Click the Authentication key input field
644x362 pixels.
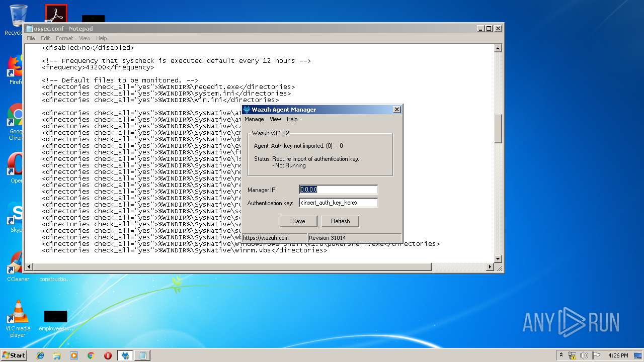click(x=338, y=203)
